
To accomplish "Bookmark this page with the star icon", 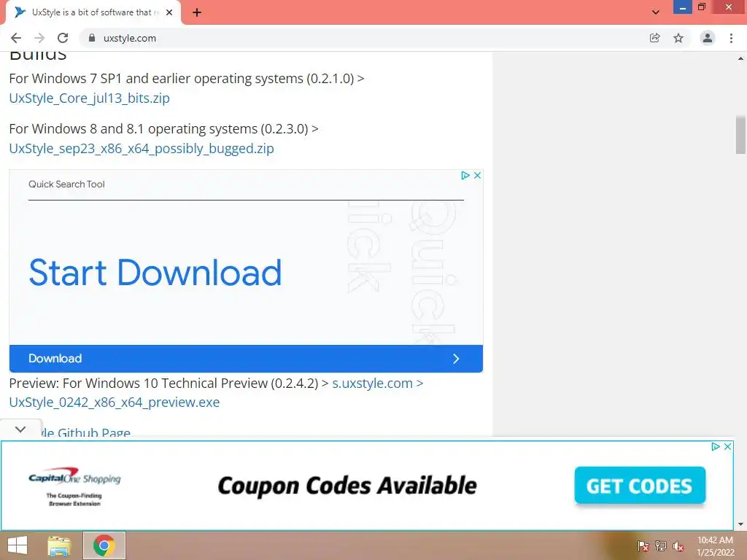I will [x=678, y=38].
